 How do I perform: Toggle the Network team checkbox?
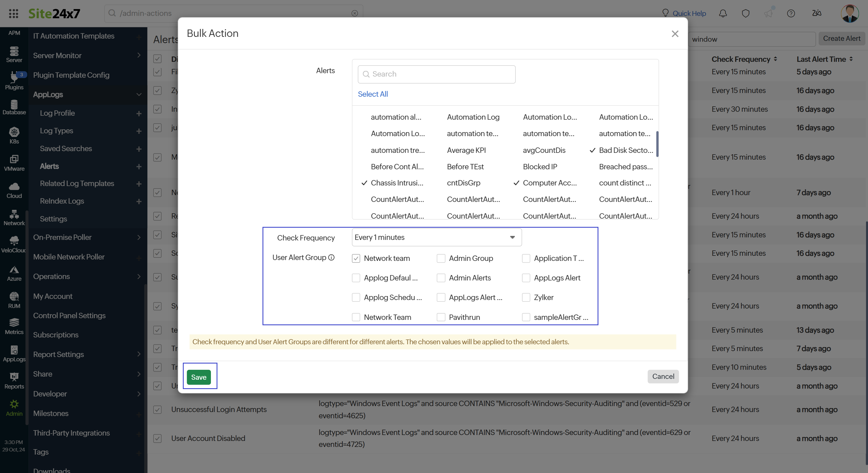point(356,258)
